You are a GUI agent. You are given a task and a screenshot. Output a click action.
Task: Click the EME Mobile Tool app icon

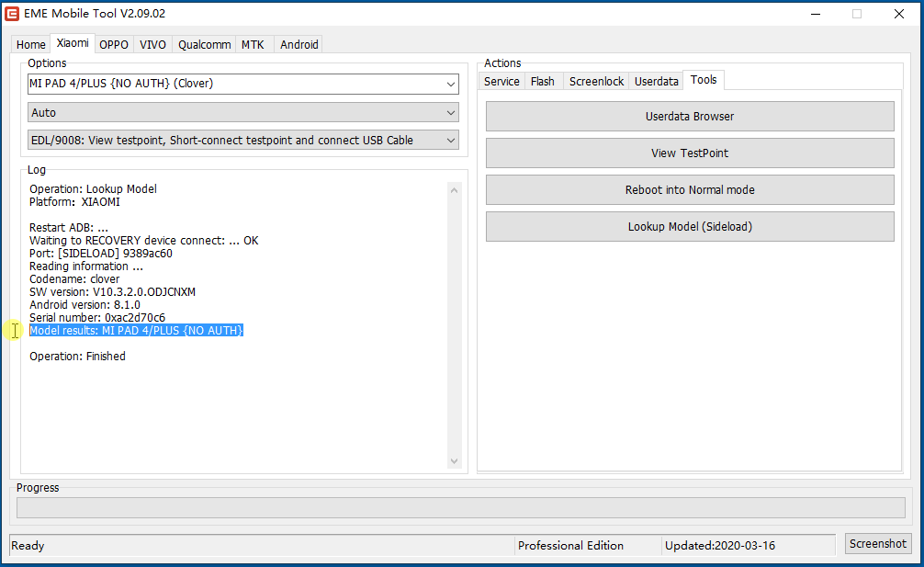point(12,13)
